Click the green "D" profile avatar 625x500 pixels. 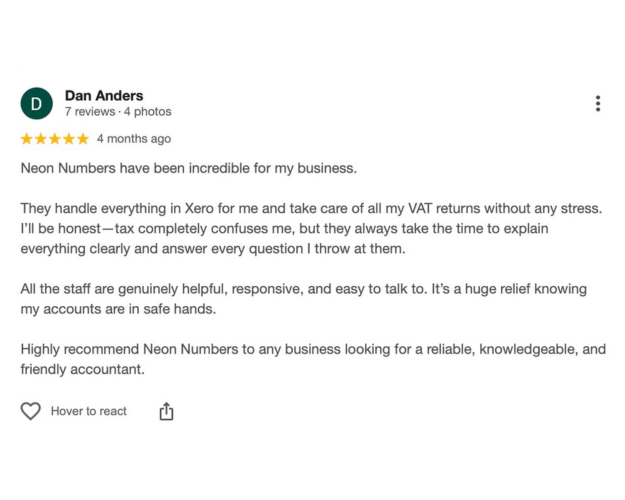(x=37, y=104)
